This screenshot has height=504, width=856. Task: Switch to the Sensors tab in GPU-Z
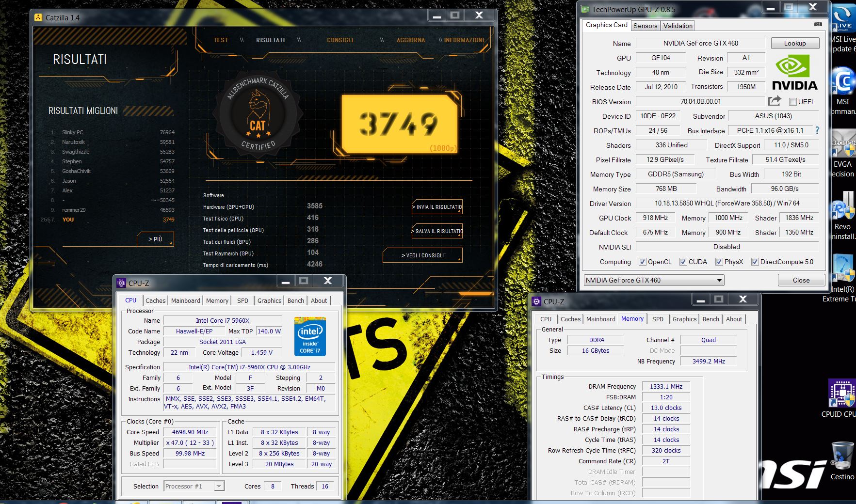[645, 26]
